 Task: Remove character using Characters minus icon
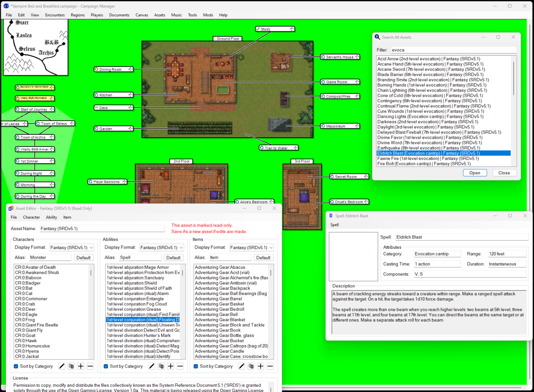(90, 366)
